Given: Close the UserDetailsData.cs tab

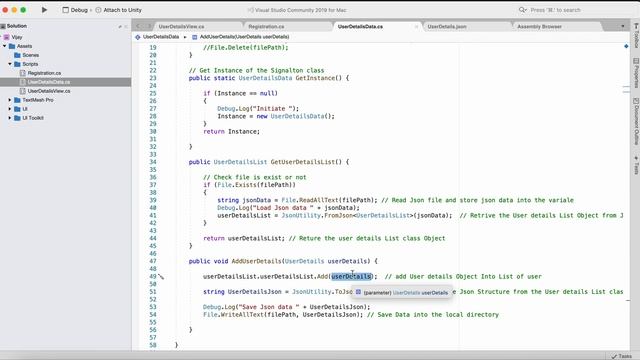Looking at the screenshot, I should tap(416, 27).
